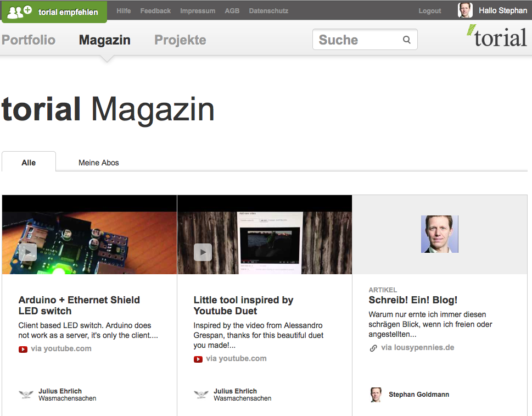532x416 pixels.
Task: Go to the Magazin section
Action: 104,40
